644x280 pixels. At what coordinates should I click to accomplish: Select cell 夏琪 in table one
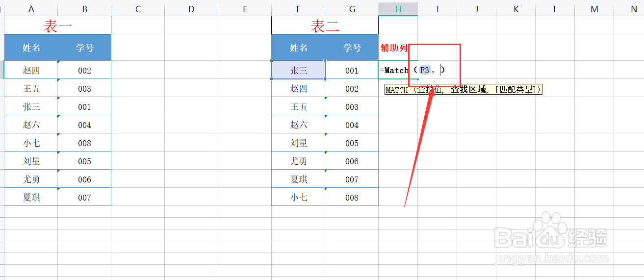[31, 197]
